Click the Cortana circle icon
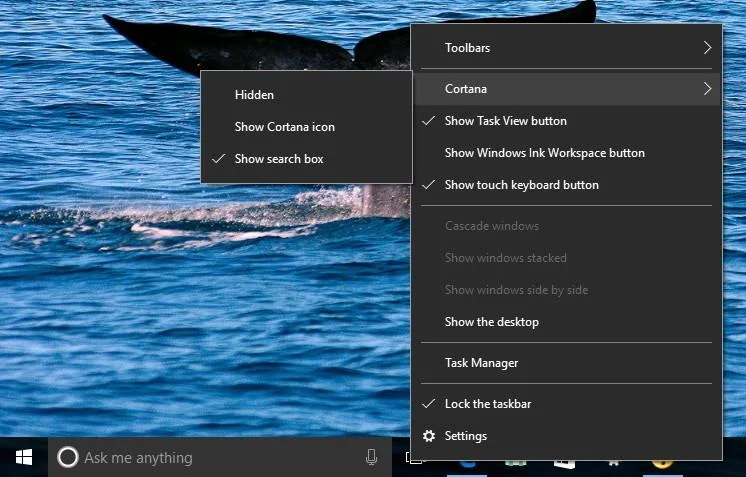 pyautogui.click(x=68, y=458)
